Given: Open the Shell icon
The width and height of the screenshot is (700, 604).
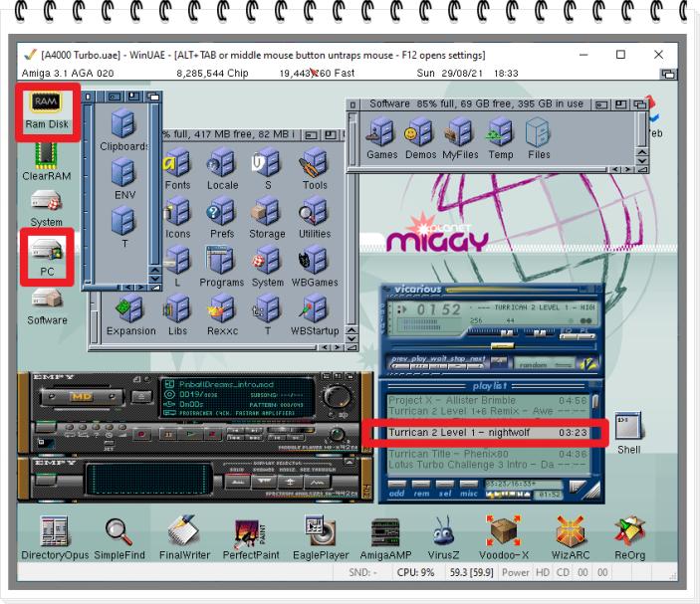Looking at the screenshot, I should pos(629,433).
